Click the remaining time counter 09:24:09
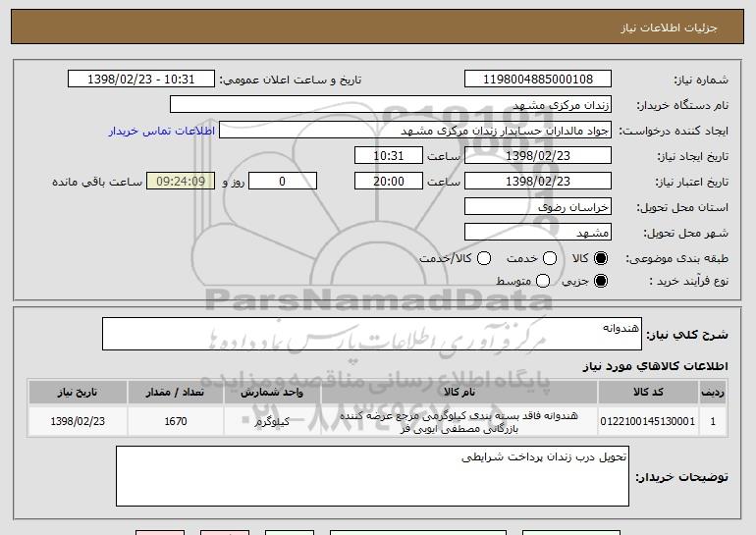Viewport: 756px width, 535px height. pyautogui.click(x=181, y=181)
